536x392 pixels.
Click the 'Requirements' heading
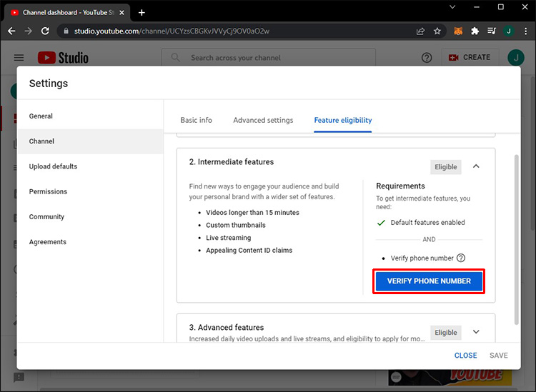click(x=400, y=186)
